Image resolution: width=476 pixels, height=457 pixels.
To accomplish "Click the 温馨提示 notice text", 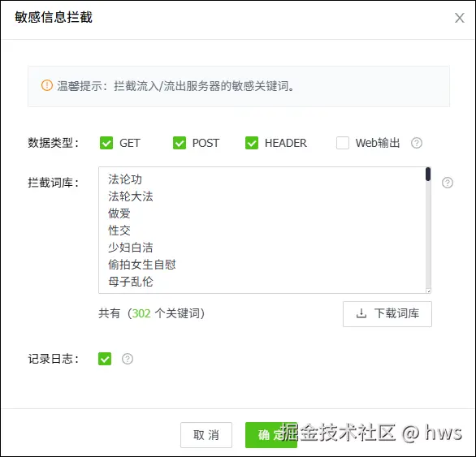I will coord(175,86).
